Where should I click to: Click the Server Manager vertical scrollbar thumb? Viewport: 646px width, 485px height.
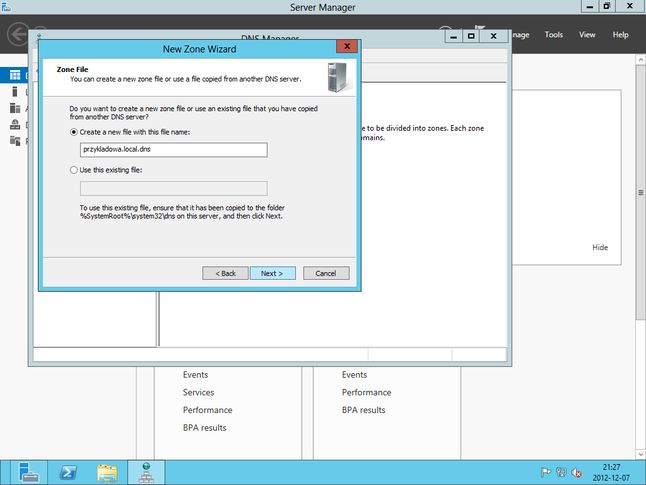coord(641,192)
